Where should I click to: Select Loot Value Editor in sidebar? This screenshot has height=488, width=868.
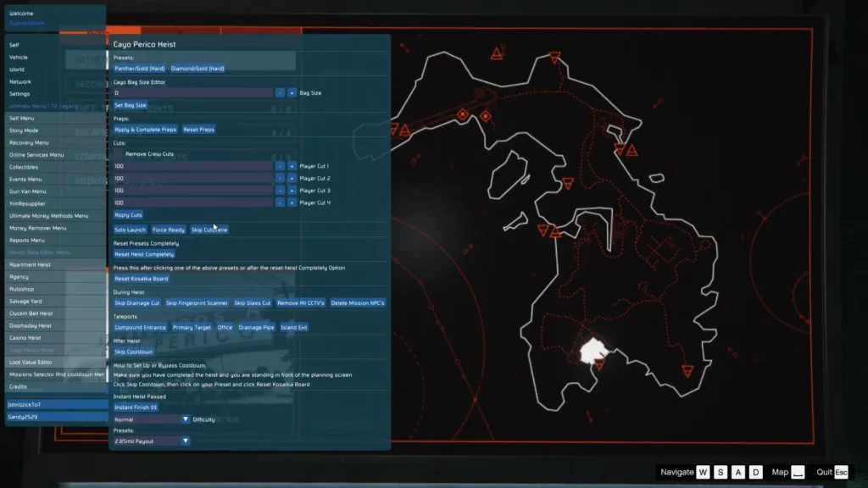[55, 362]
